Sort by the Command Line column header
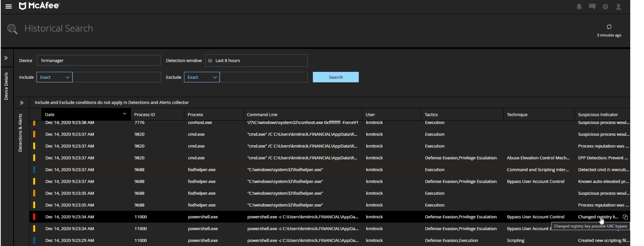The width and height of the screenshot is (644, 246). 262,115
